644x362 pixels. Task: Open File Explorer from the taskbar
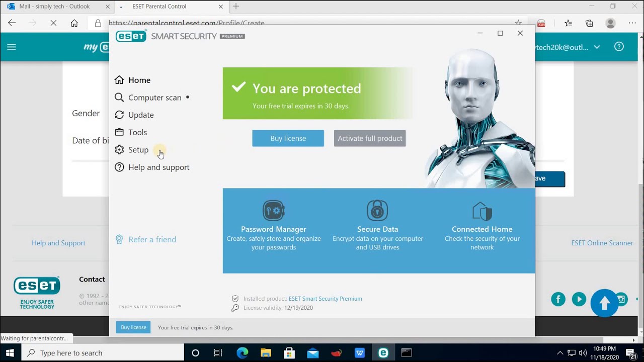(266, 353)
